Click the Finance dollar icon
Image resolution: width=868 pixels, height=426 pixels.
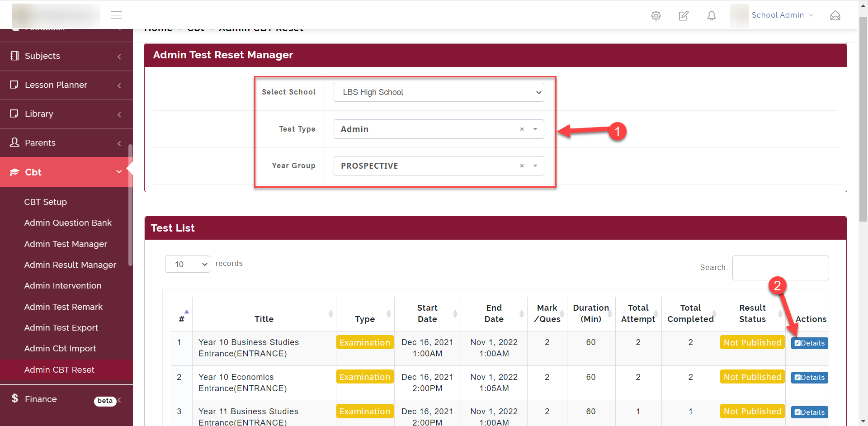[x=15, y=398]
